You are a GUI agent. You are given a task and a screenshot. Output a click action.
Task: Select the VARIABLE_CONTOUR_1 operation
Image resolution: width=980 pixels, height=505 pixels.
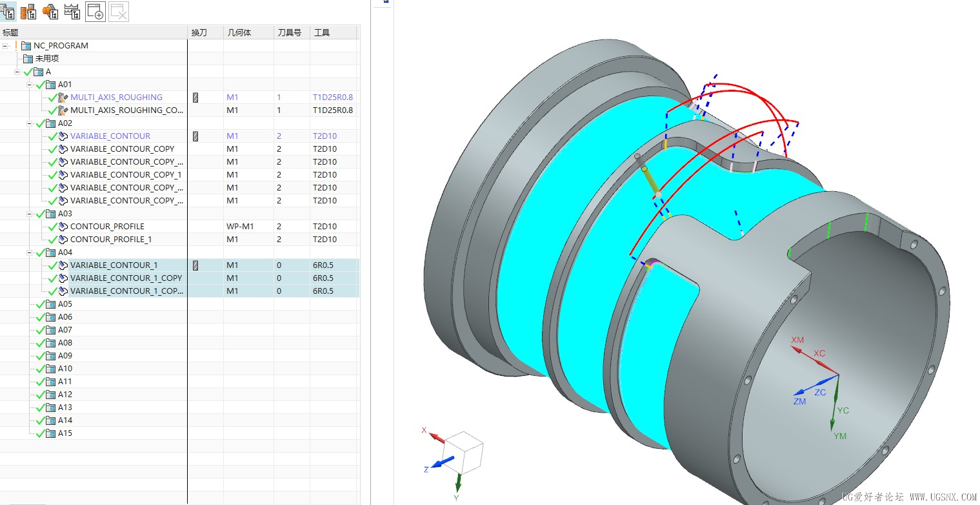coord(114,265)
